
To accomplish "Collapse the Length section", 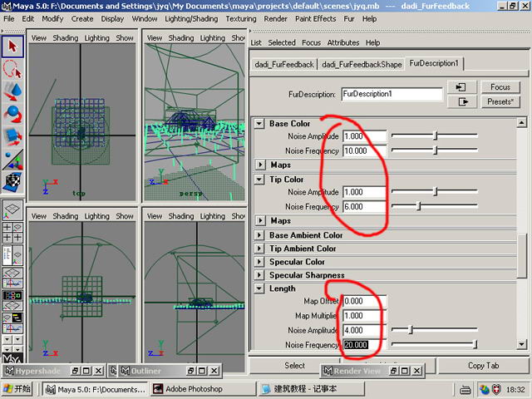I will point(259,288).
